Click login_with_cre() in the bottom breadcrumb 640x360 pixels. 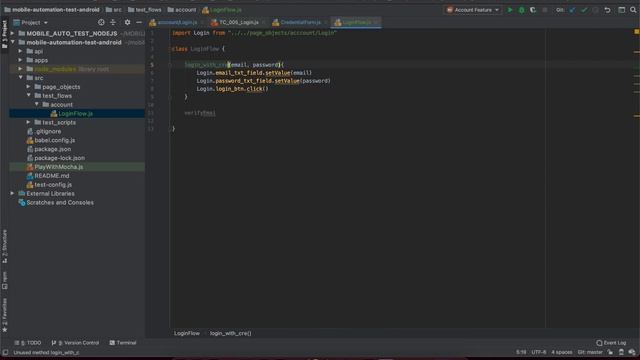pyautogui.click(x=231, y=333)
